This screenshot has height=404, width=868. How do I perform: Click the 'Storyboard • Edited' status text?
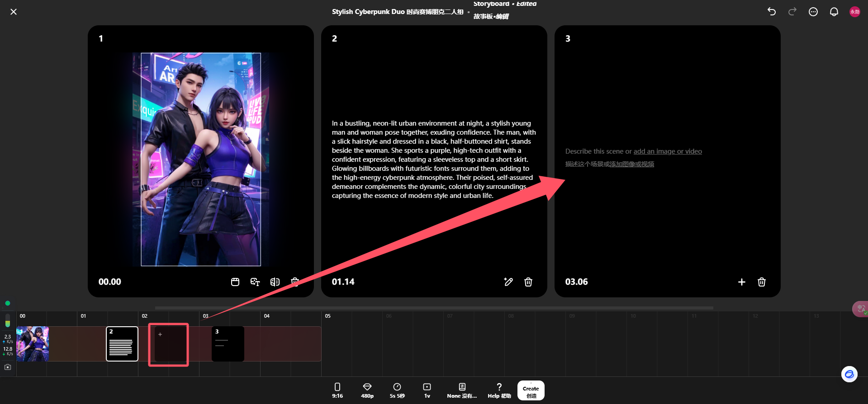click(x=505, y=4)
